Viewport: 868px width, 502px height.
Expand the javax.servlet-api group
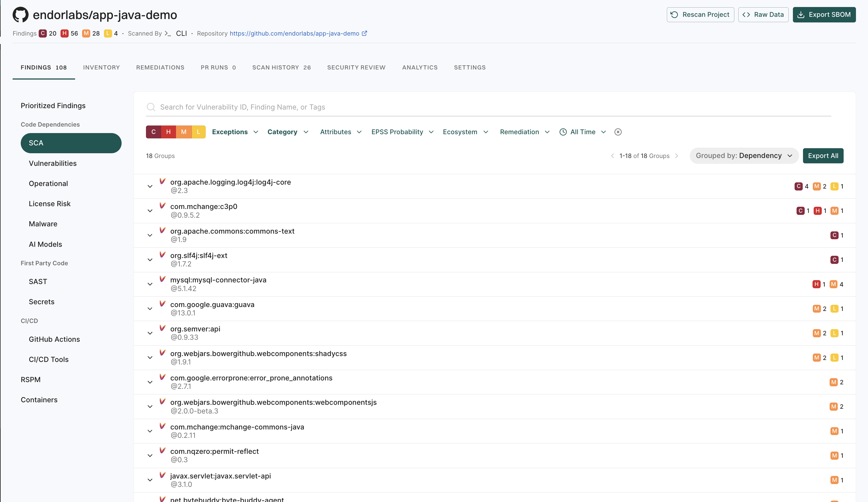click(x=150, y=480)
